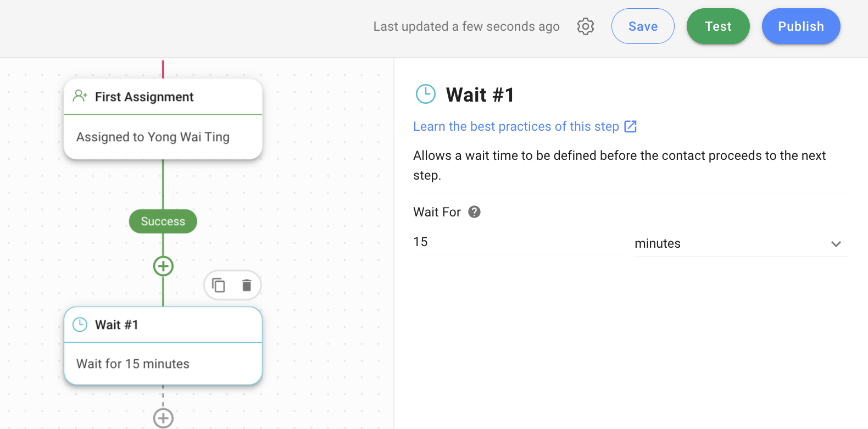
Task: Click First Assignment person icon
Action: point(80,96)
